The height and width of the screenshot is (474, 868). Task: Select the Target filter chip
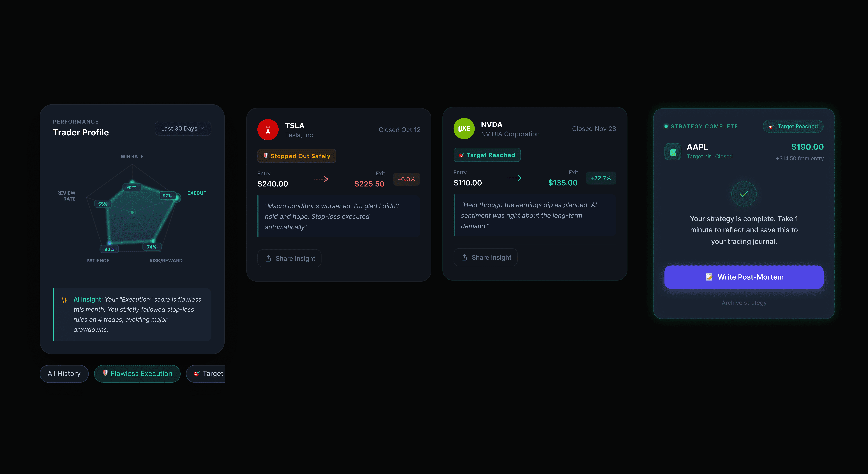point(208,373)
